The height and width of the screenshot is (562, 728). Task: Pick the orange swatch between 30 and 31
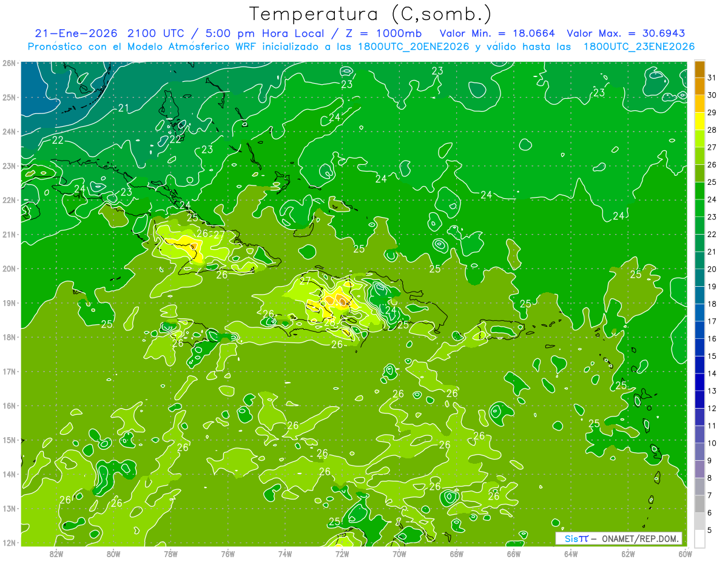(x=699, y=85)
